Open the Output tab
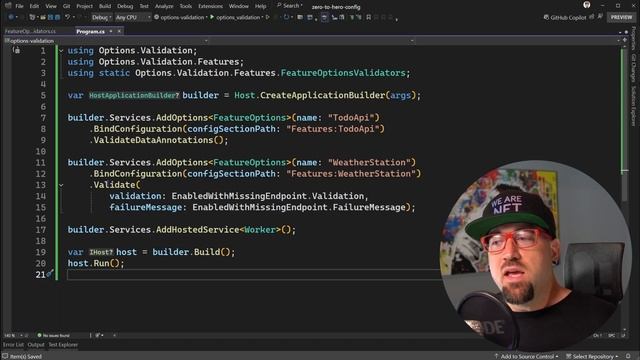This screenshot has width=640, height=360. [36, 345]
